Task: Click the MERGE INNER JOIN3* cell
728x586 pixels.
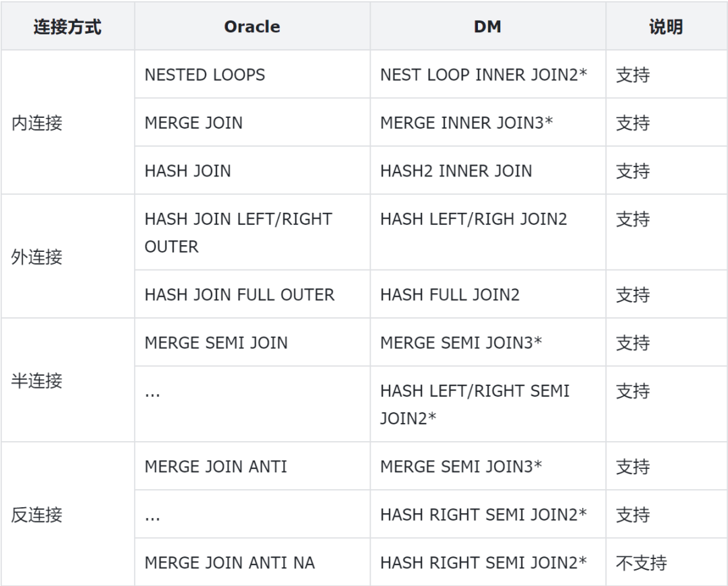Action: [466, 123]
